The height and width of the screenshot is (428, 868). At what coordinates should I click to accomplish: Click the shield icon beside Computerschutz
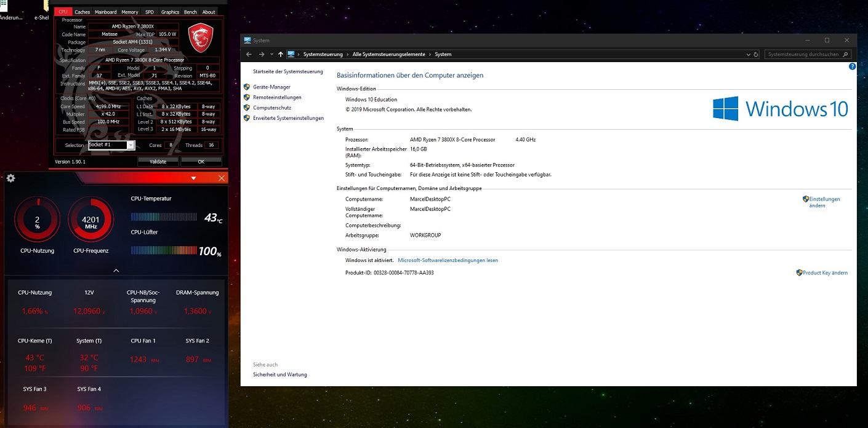point(247,108)
